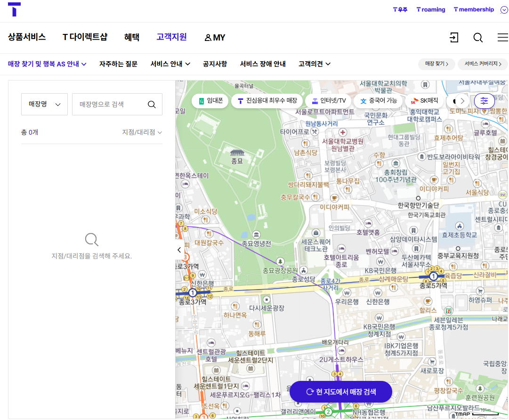
Task: Collapse the side panel with left arrow
Action: (179, 250)
